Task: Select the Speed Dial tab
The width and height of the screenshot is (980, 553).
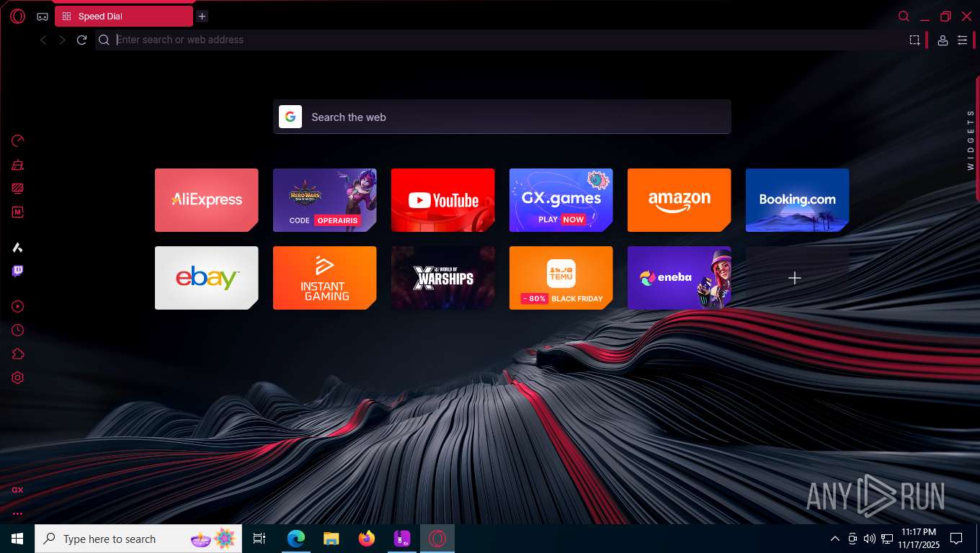Action: 124,16
